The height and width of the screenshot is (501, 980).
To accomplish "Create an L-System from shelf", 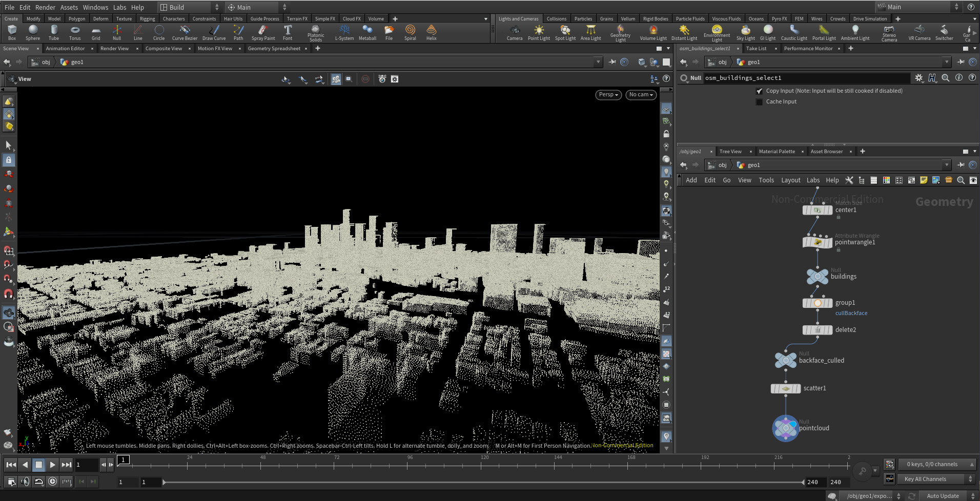I will (x=344, y=32).
